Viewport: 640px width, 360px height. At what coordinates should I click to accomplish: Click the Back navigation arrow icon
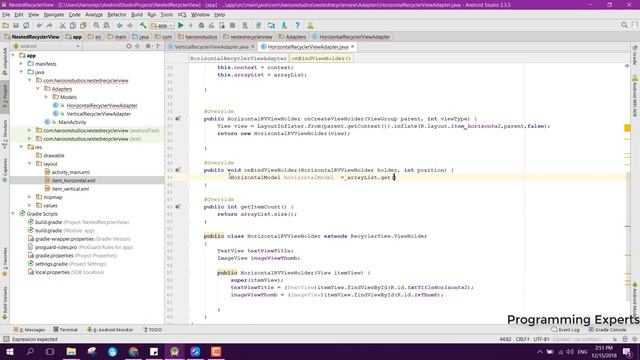pyautogui.click(x=120, y=25)
